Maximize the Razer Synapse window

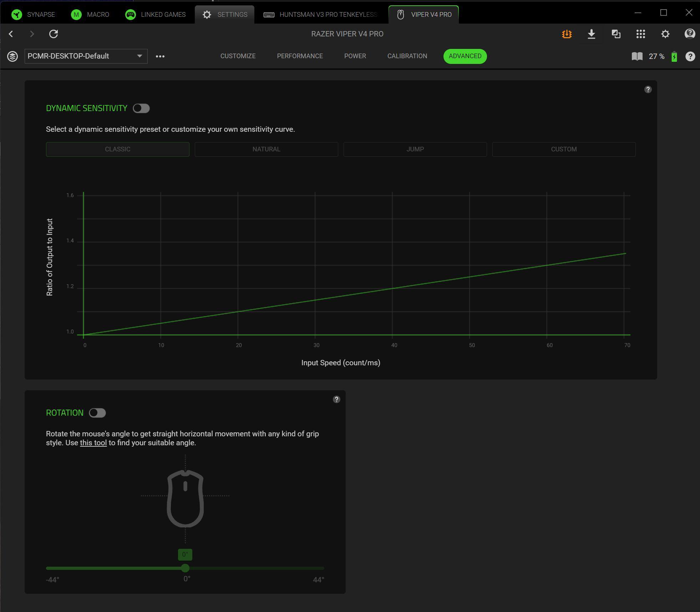click(664, 13)
